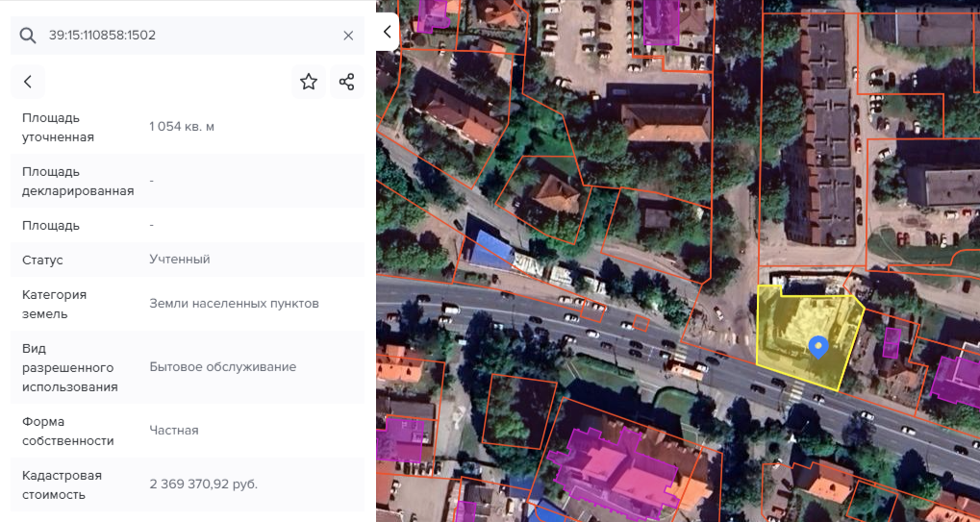Image resolution: width=980 pixels, height=522 pixels.
Task: Go back with the left arrow button
Action: [28, 82]
